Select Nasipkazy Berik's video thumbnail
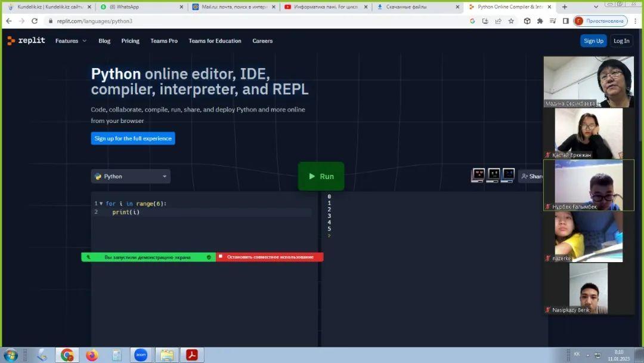The image size is (644, 363). [x=588, y=288]
